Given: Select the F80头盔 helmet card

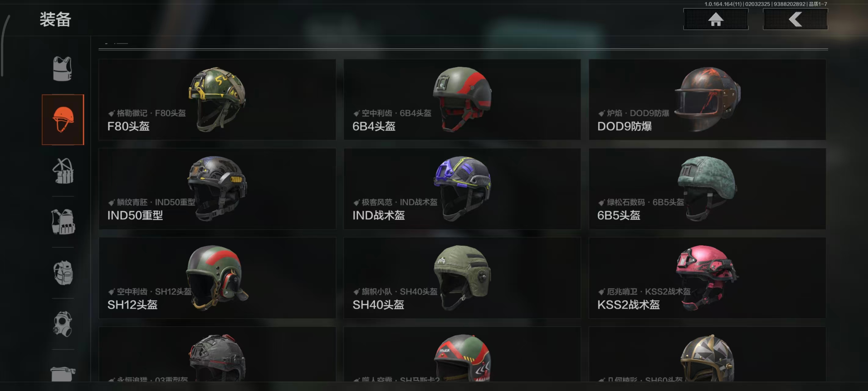Looking at the screenshot, I should tap(217, 100).
